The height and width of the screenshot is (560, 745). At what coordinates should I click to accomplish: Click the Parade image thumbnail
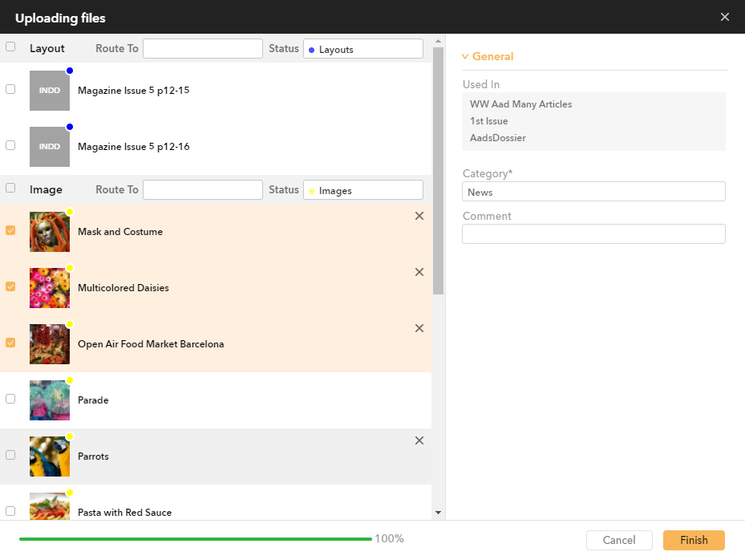tap(50, 400)
